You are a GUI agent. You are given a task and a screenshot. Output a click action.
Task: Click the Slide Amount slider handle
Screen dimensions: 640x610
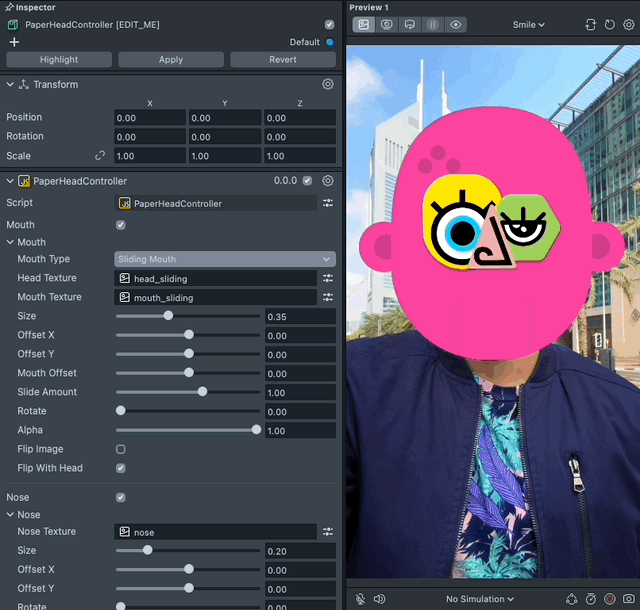tap(203, 392)
